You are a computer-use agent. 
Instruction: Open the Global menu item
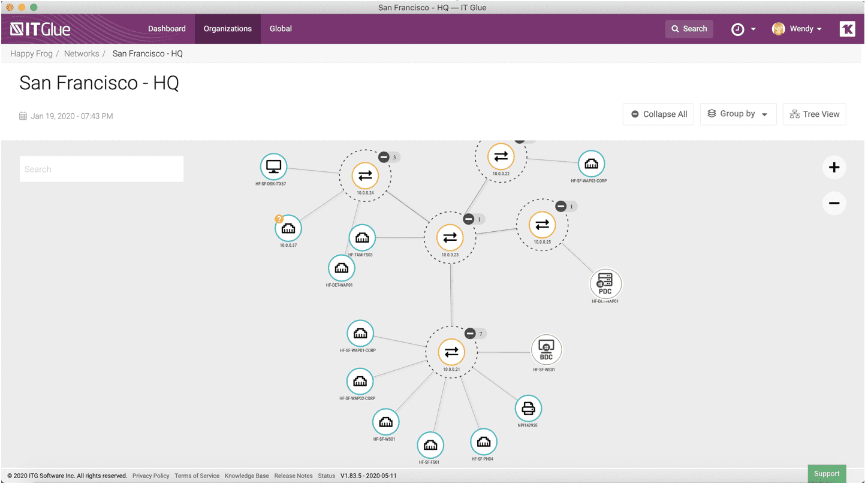coord(281,29)
